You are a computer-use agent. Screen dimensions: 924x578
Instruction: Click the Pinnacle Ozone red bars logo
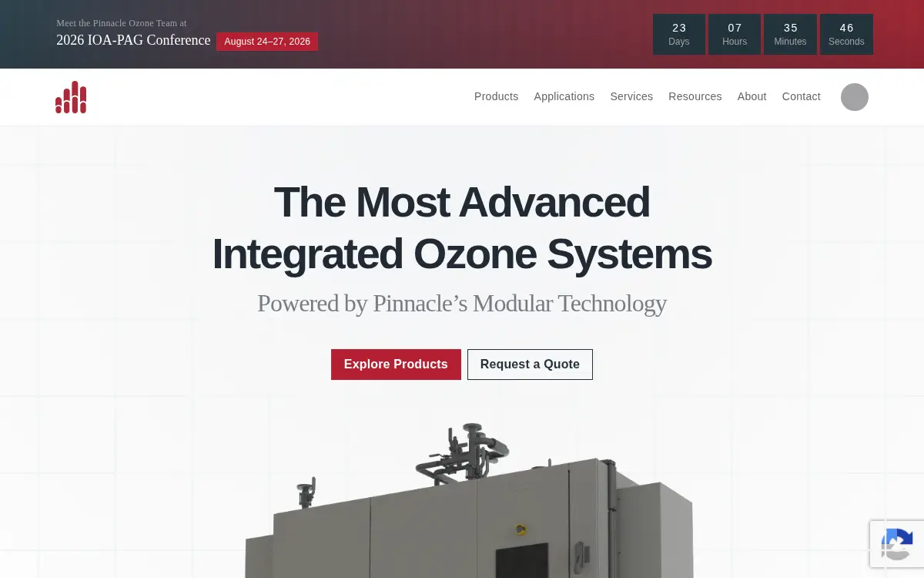(71, 97)
